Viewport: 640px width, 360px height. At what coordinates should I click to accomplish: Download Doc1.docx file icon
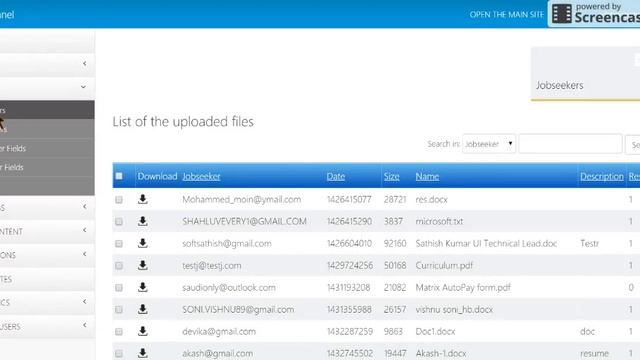(142, 331)
